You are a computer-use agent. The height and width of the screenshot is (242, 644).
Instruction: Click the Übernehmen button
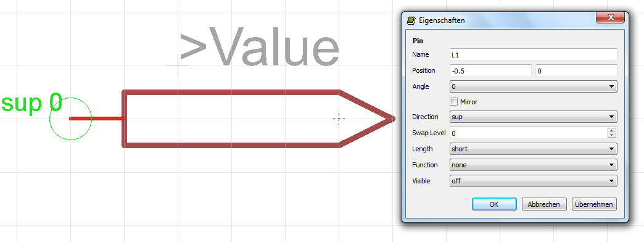pos(594,204)
